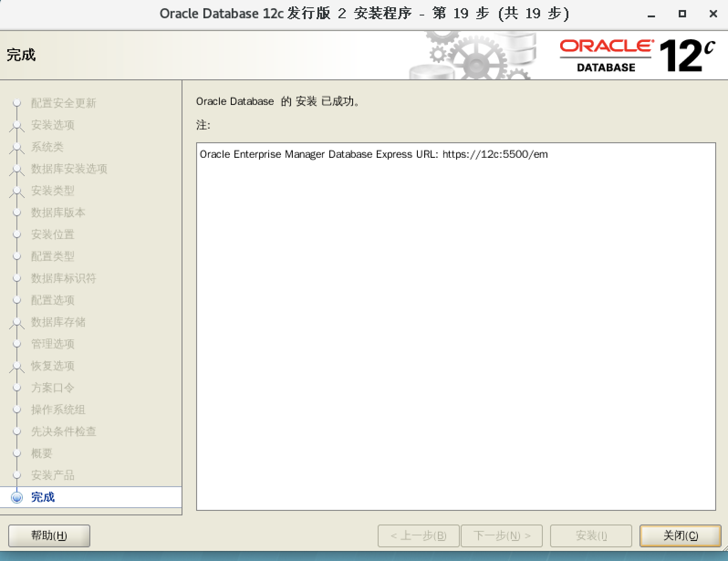
Task: Select the 方案口令 step
Action: point(52,388)
